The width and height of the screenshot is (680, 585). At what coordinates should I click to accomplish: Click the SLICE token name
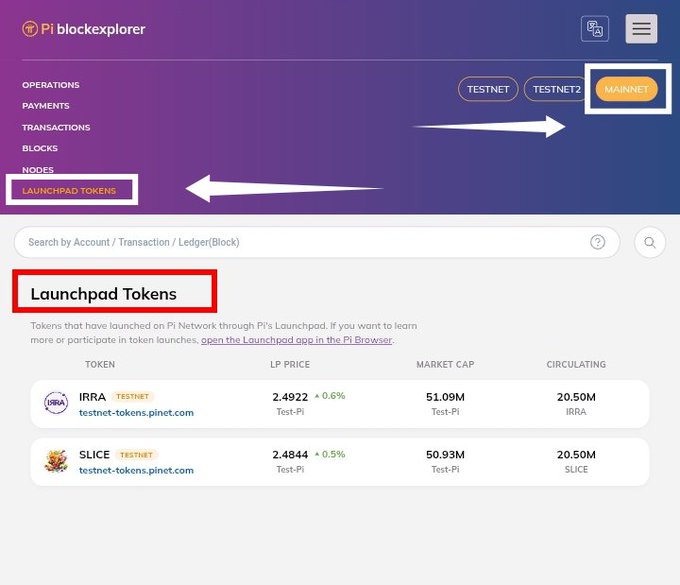point(94,454)
